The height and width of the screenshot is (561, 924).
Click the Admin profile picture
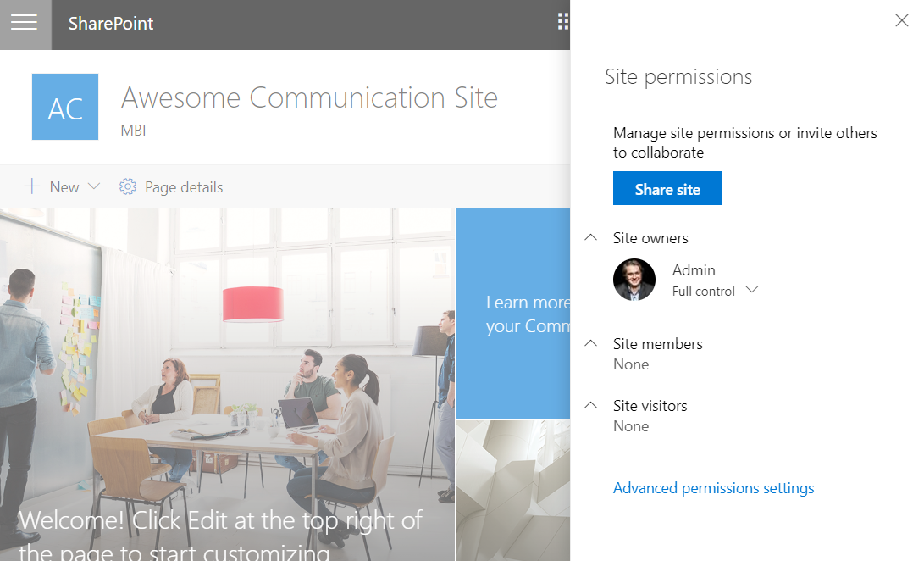(x=634, y=280)
